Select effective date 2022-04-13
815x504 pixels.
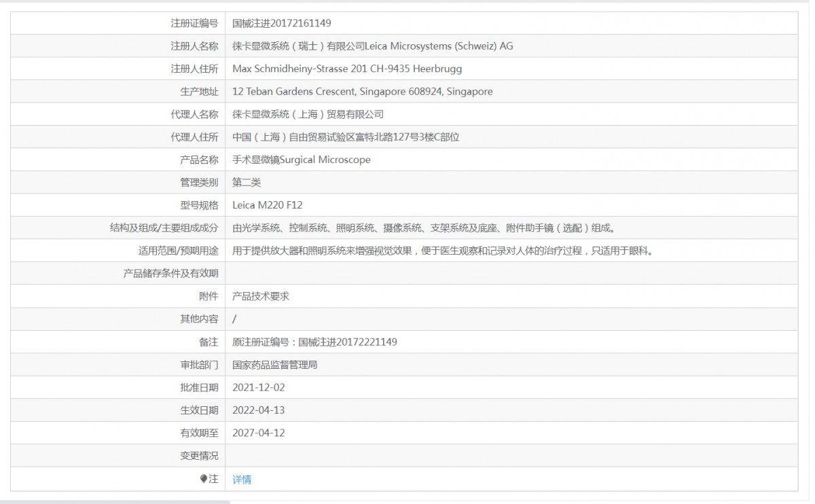click(258, 410)
